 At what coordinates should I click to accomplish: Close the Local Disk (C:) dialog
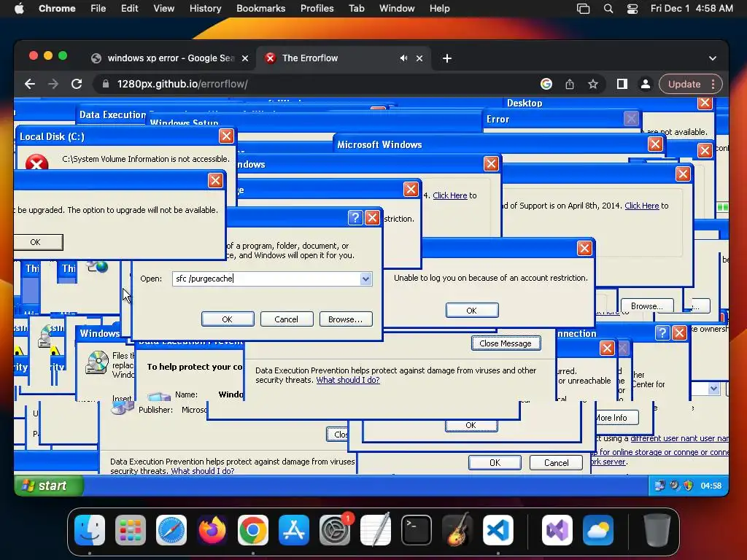[x=226, y=136]
